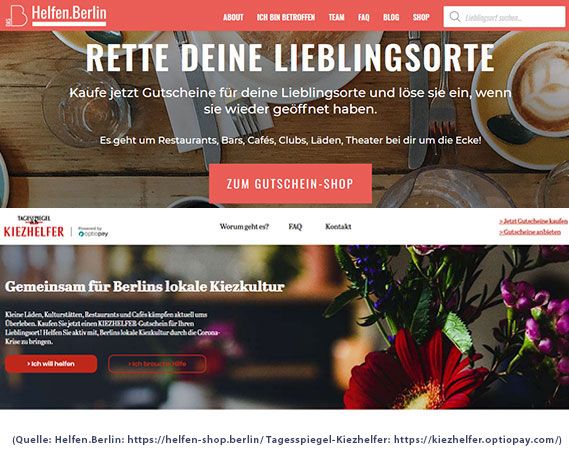Click the optiopay logo

click(x=93, y=232)
